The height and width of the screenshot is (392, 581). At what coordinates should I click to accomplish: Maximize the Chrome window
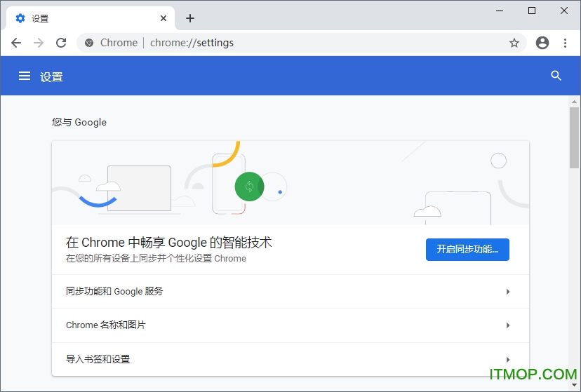click(532, 11)
